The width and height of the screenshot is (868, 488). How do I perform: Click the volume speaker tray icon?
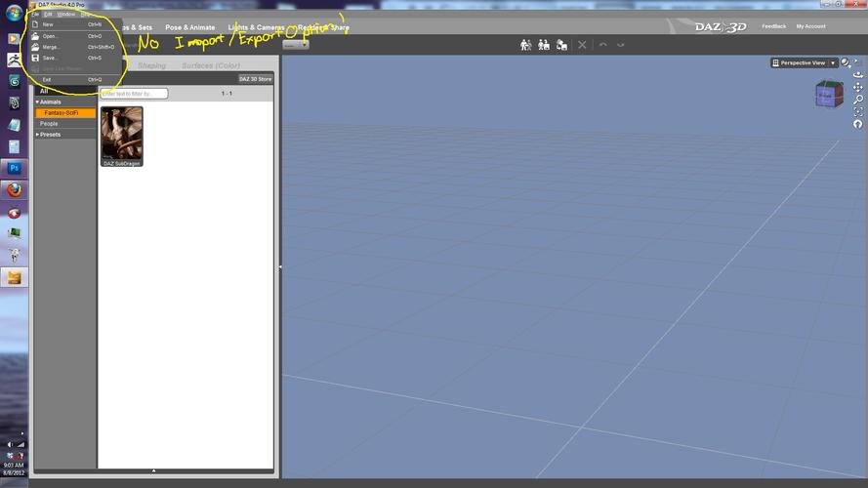[x=10, y=444]
